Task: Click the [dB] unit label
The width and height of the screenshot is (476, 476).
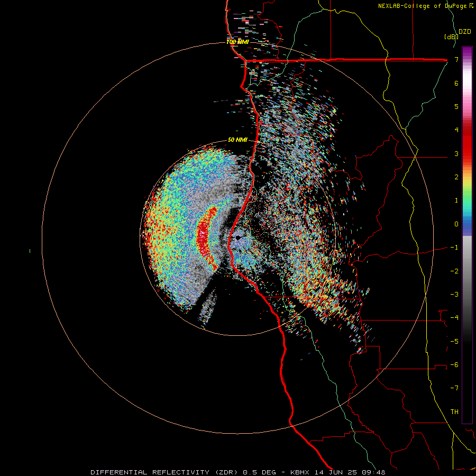Action: click(451, 36)
